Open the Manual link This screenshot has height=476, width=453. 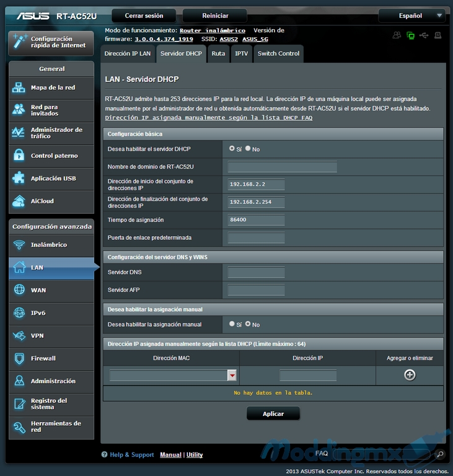[x=170, y=455]
